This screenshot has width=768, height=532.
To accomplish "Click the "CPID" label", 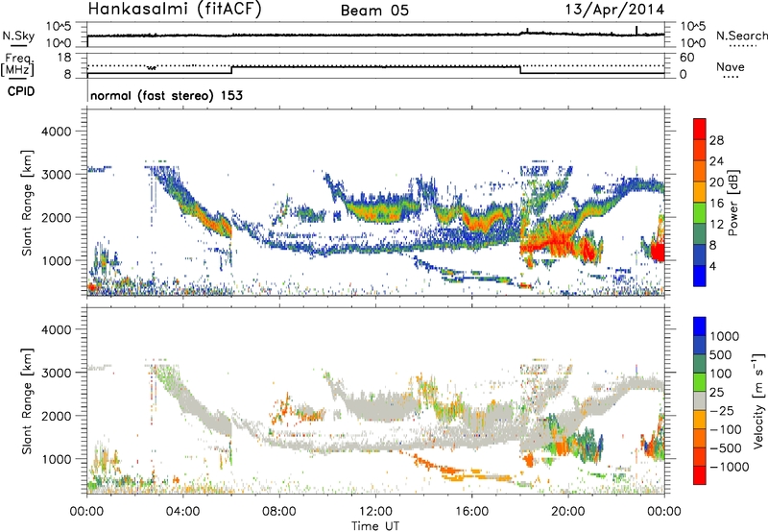I will coord(21,91).
